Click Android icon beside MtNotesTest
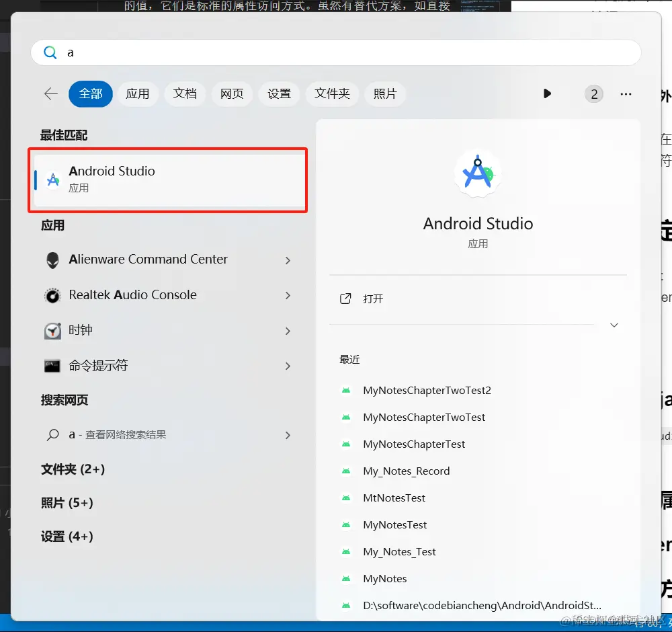The width and height of the screenshot is (672, 632). [346, 498]
